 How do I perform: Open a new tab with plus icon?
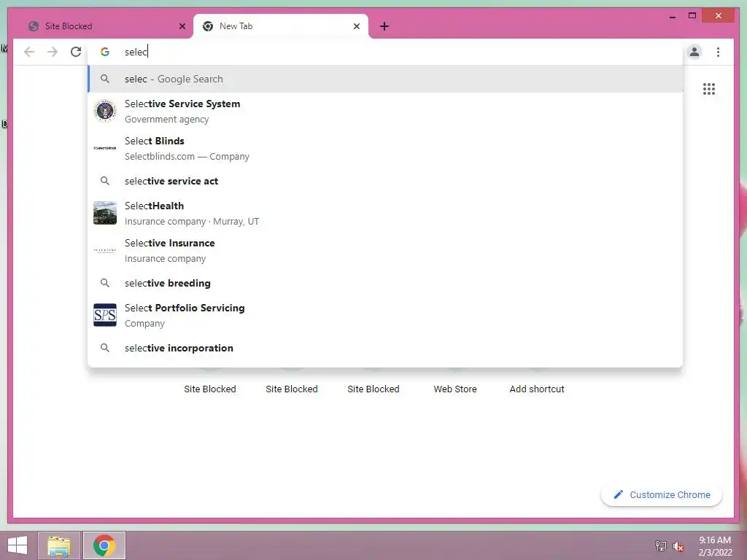coord(384,26)
